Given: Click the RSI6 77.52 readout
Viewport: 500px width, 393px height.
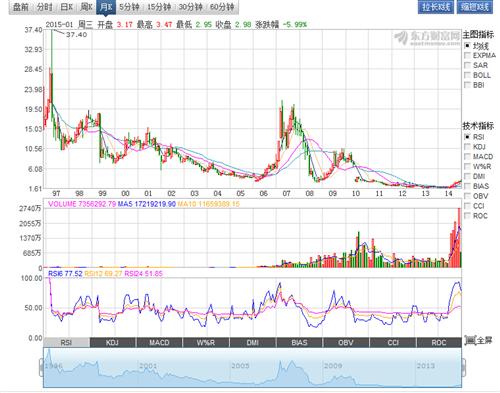Looking at the screenshot, I should (x=65, y=274).
